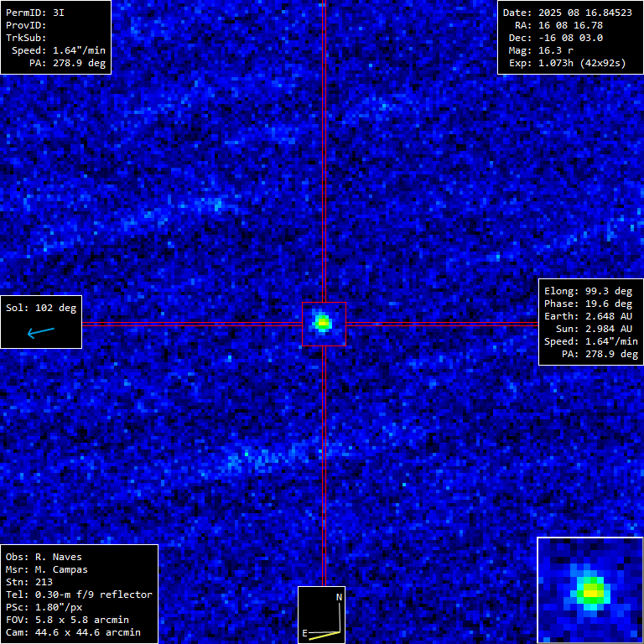Select the 'TrkSub:' label
644x644 pixels.
pos(26,38)
